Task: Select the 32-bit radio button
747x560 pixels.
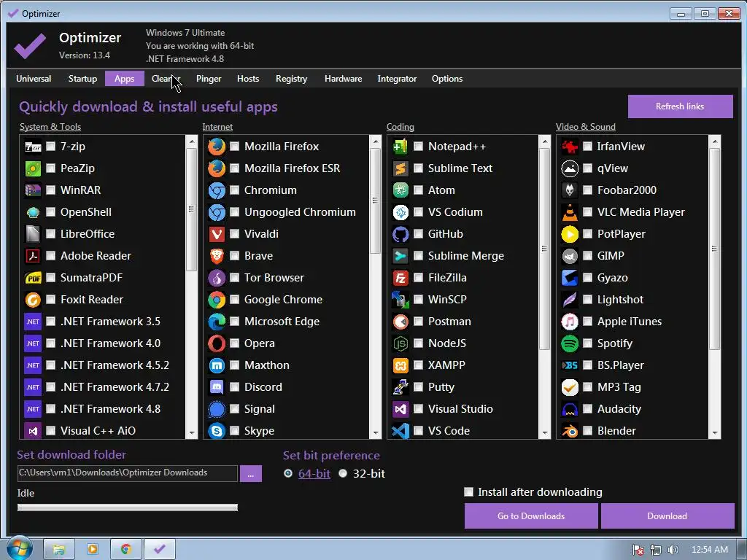Action: pos(343,473)
